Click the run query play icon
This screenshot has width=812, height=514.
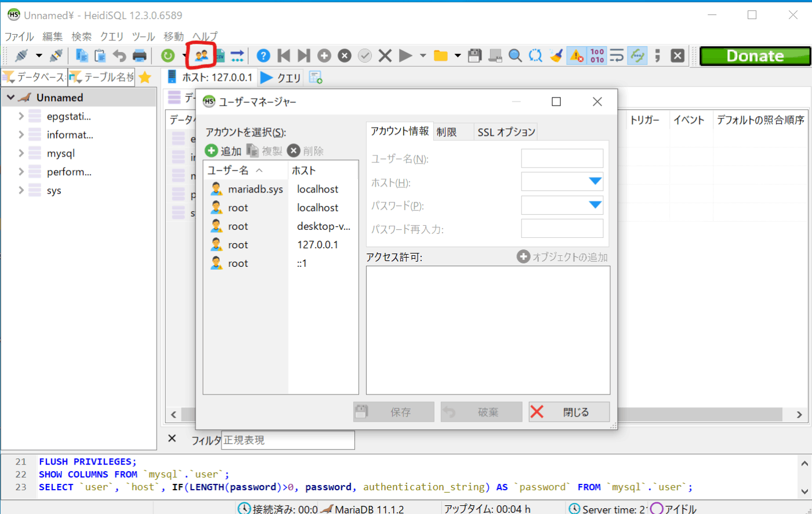[405, 56]
